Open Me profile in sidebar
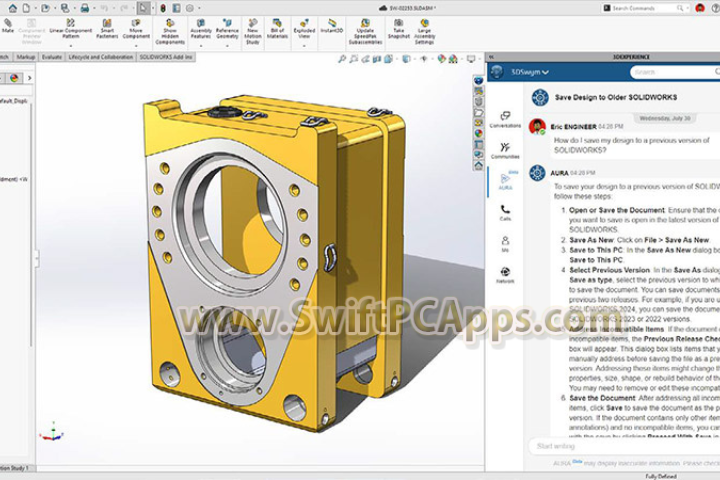 click(505, 244)
